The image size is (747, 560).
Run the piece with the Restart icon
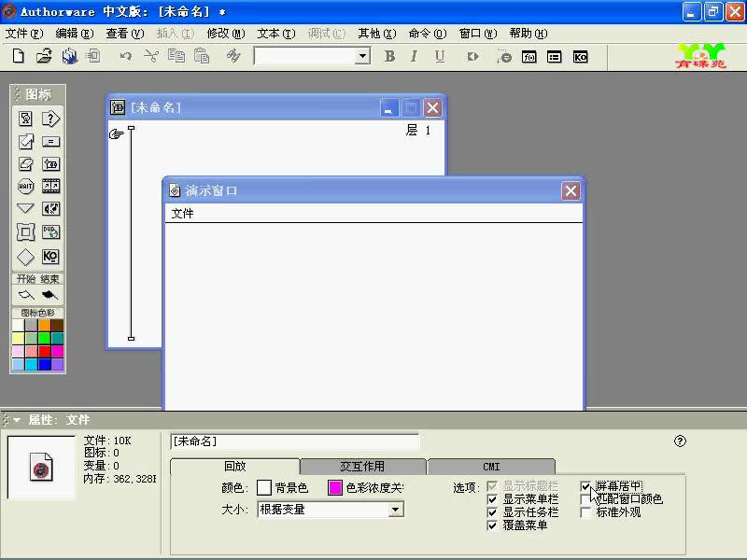pos(472,57)
